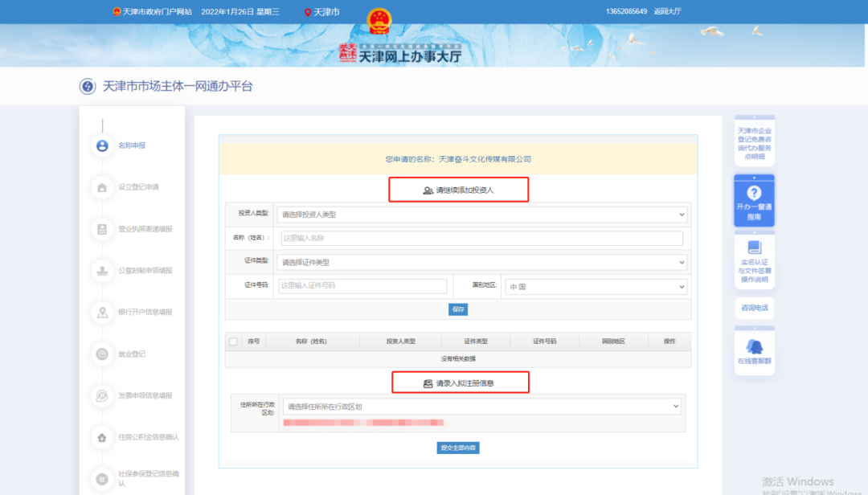Open 在线客服群 customer service icon
Image resolution: width=868 pixels, height=495 pixels.
[x=754, y=347]
